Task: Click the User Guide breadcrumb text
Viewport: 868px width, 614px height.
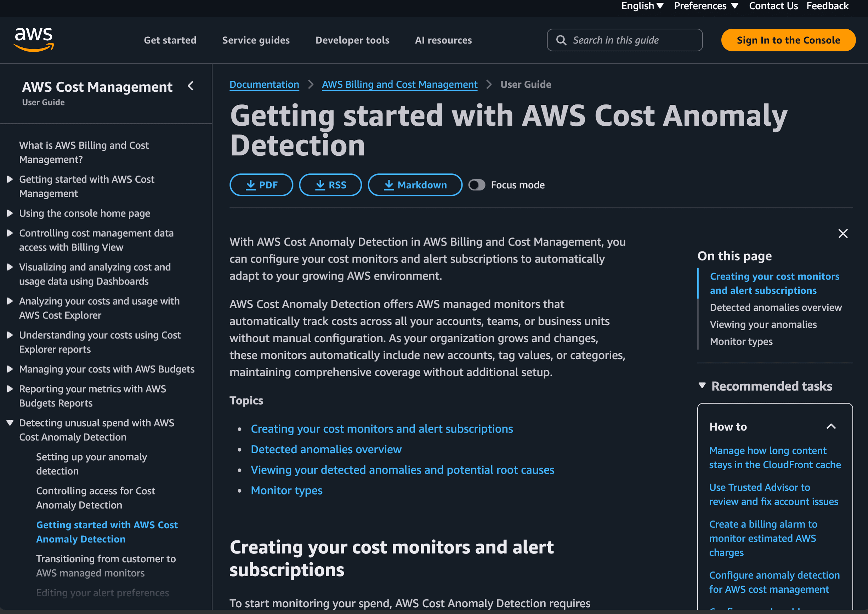Action: pyautogui.click(x=526, y=84)
